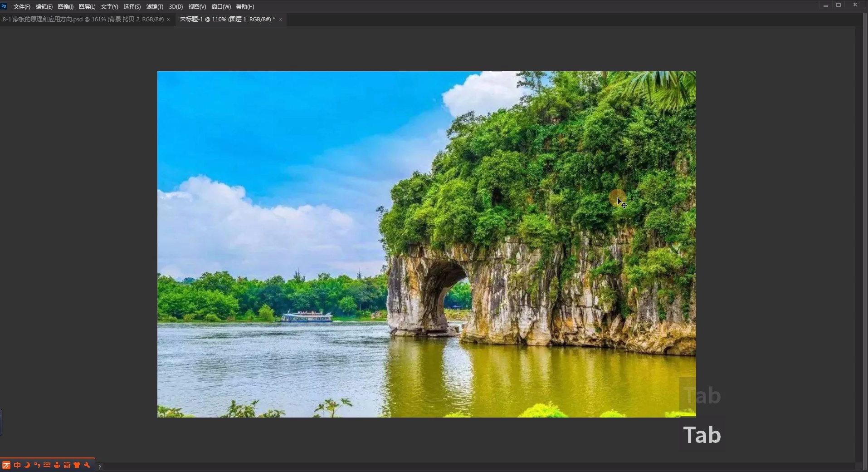The image size is (868, 472).
Task: Open the 窗口(W) window menu
Action: [221, 7]
